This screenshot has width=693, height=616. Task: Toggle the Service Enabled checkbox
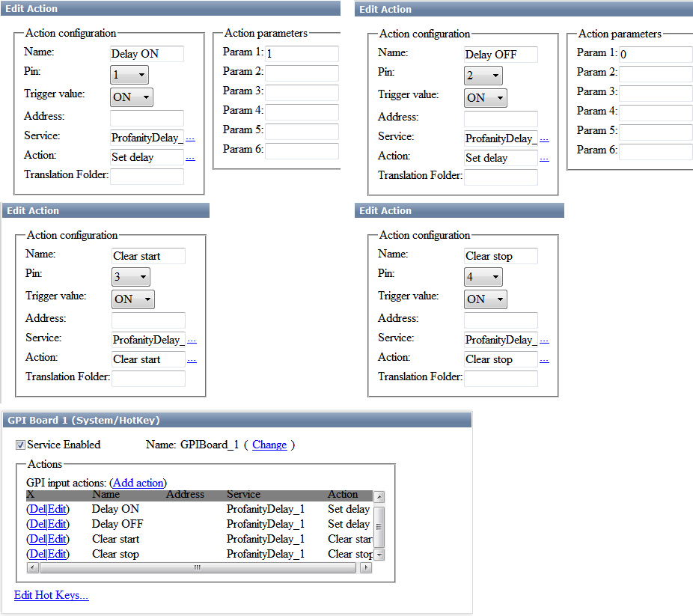pyautogui.click(x=20, y=445)
